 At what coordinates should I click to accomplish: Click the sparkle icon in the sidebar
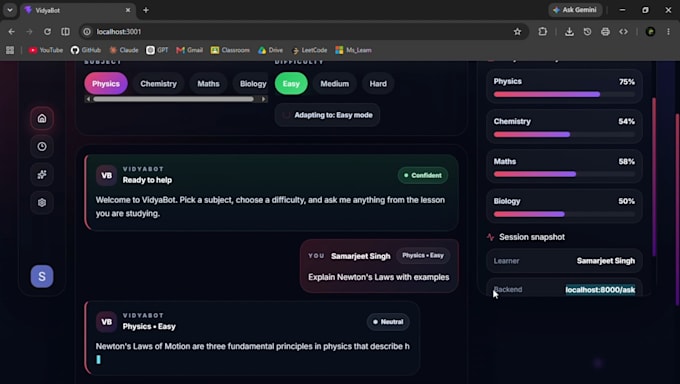coord(42,174)
